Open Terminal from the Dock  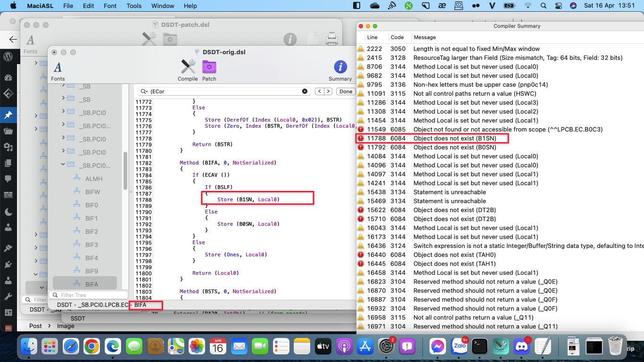point(479,346)
